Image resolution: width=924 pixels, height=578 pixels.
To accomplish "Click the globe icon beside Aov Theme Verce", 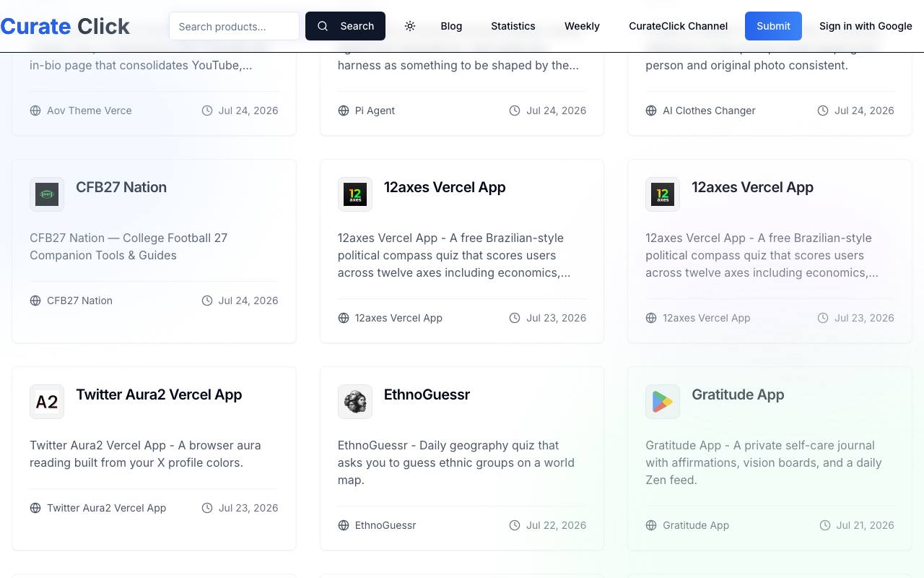I will (x=35, y=111).
